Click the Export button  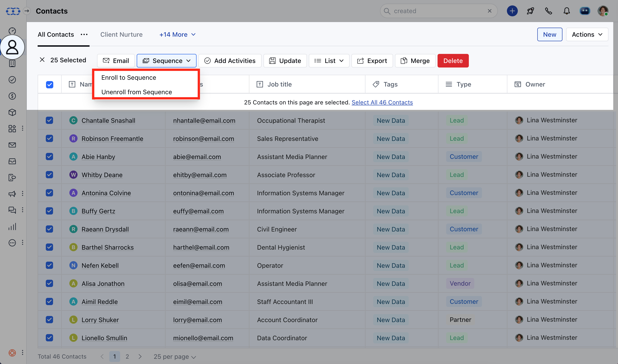372,60
